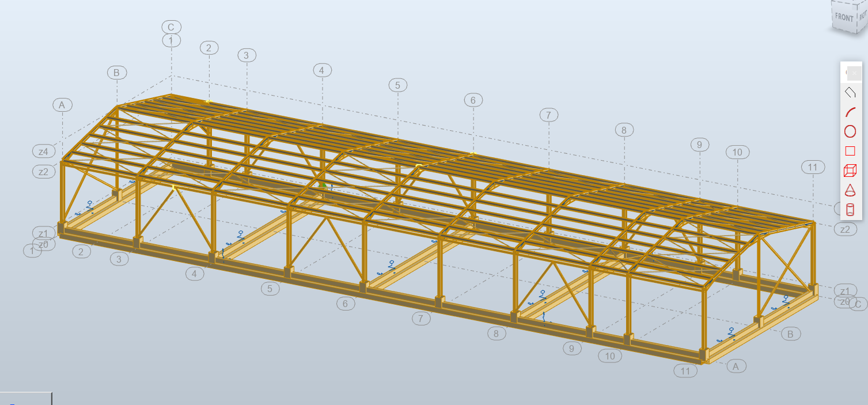Select grid label C near the top
This screenshot has width=868, height=405.
[x=170, y=26]
